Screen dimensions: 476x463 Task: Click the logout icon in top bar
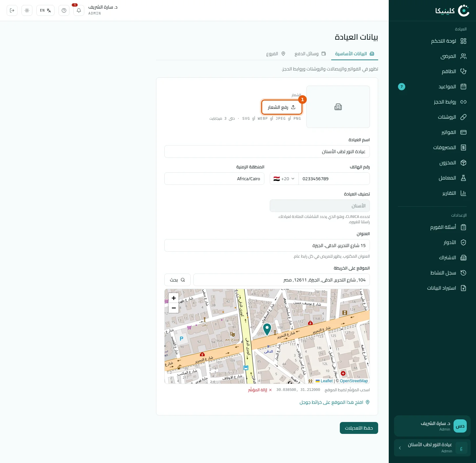(12, 11)
